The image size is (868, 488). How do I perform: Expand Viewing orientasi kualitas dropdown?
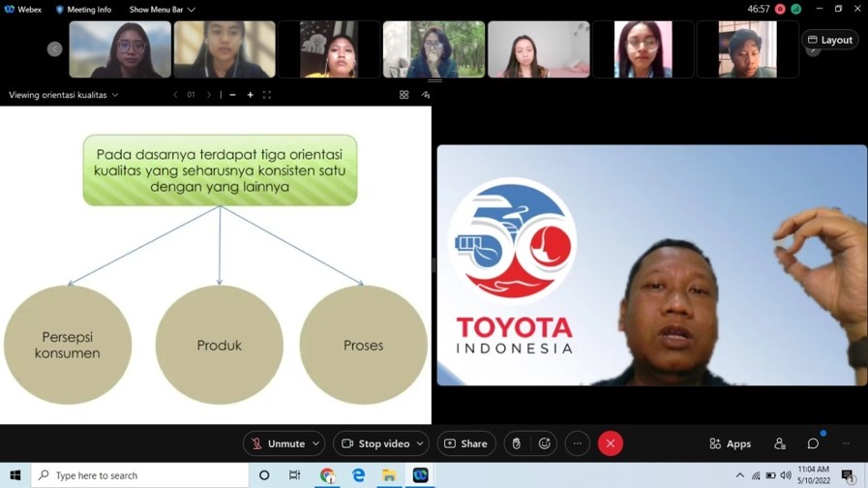tap(63, 95)
